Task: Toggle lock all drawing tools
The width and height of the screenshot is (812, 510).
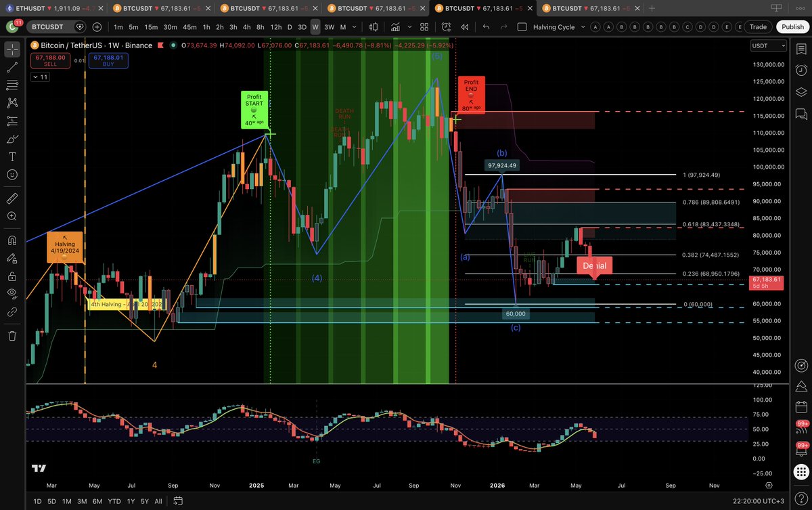Action: click(x=12, y=276)
